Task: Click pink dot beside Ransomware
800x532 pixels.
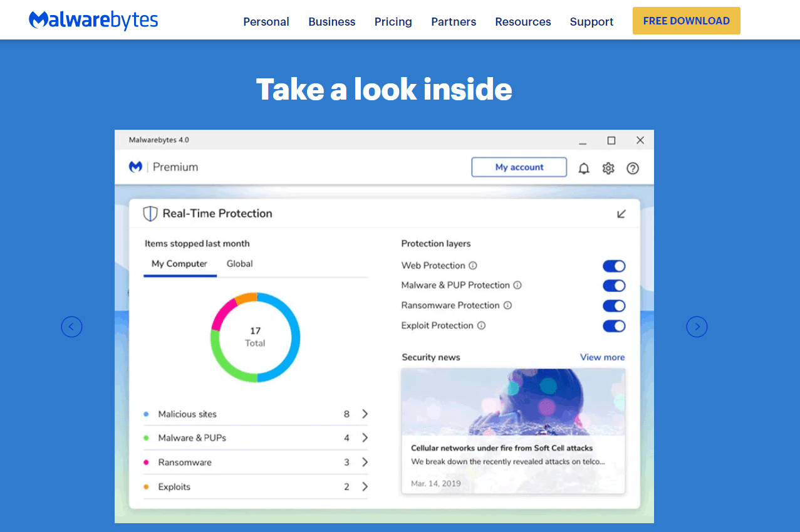Action: point(146,462)
